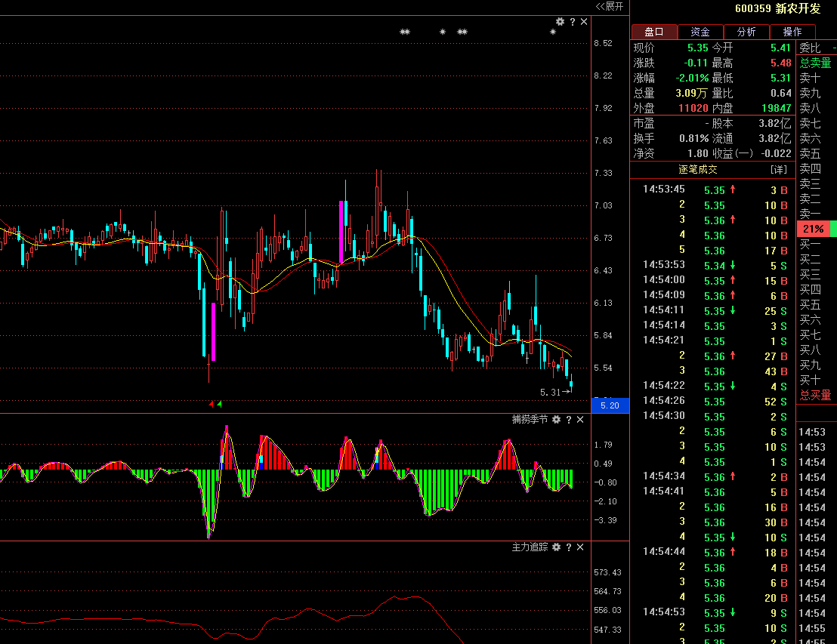Click the blue 5.20 price axis marker

[x=609, y=405]
